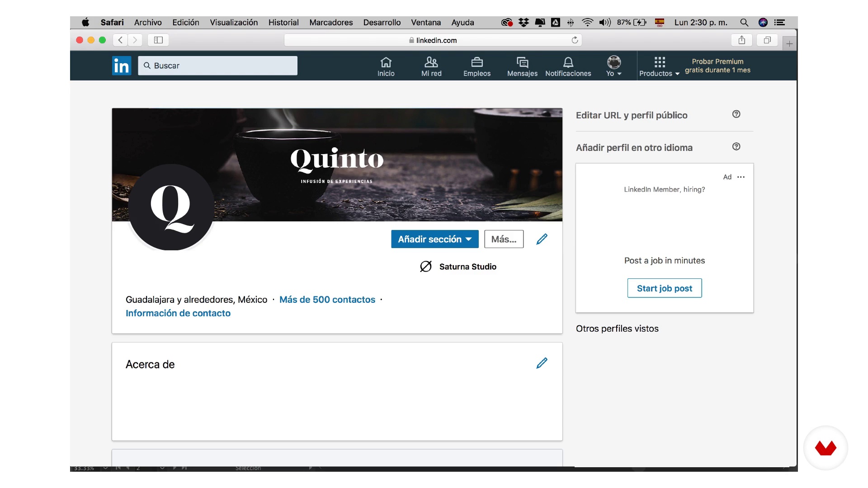Help icon beside Añadir perfil en otro idioma
Viewport: 868px width, 488px height.
(736, 147)
